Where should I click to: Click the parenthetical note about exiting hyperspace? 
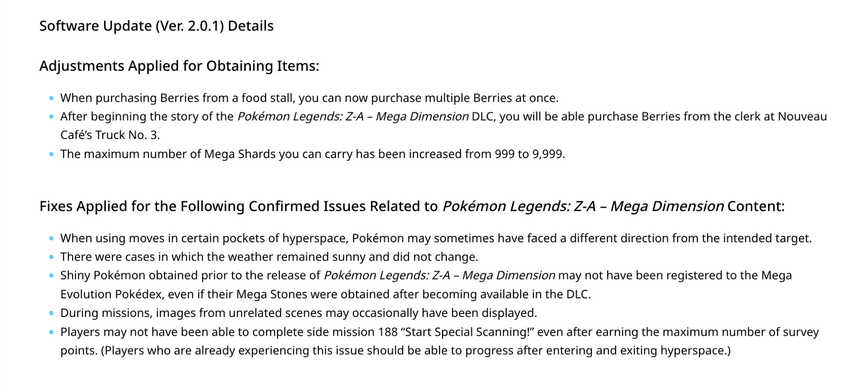click(x=416, y=351)
